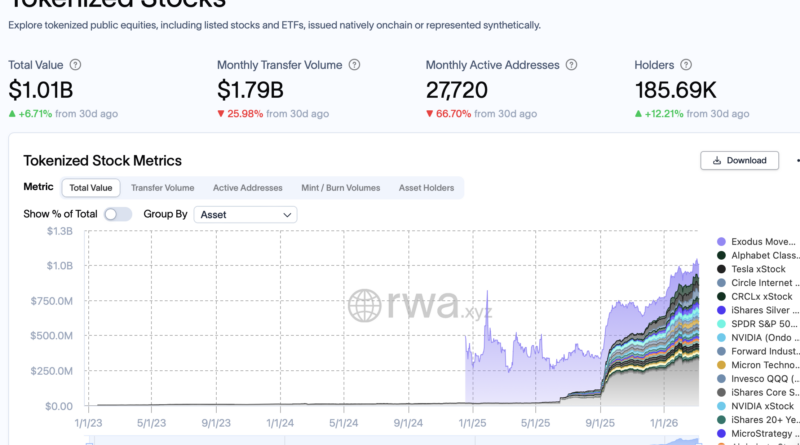Select the Total Value metric tab

[x=90, y=187]
